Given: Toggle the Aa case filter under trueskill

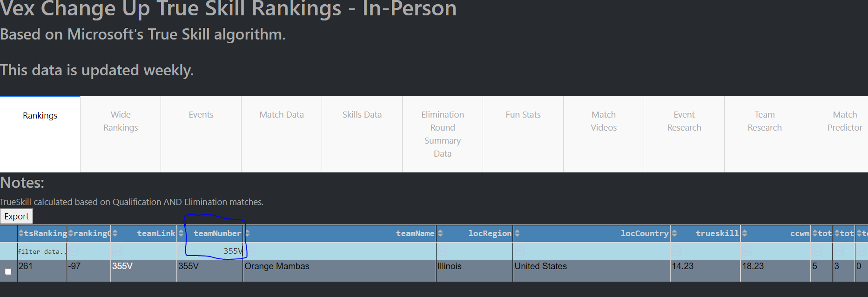Looking at the screenshot, I should point(676,251).
